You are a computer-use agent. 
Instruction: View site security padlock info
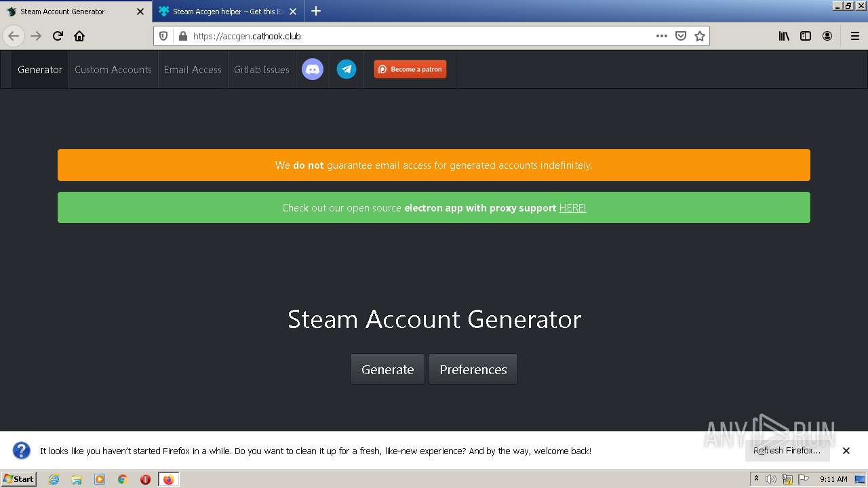(182, 36)
